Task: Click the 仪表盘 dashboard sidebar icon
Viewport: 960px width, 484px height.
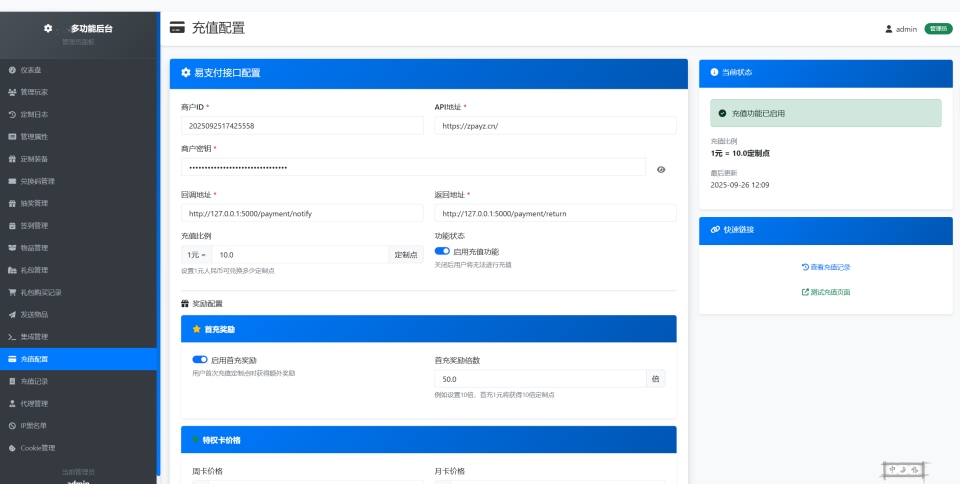Action: [x=12, y=70]
